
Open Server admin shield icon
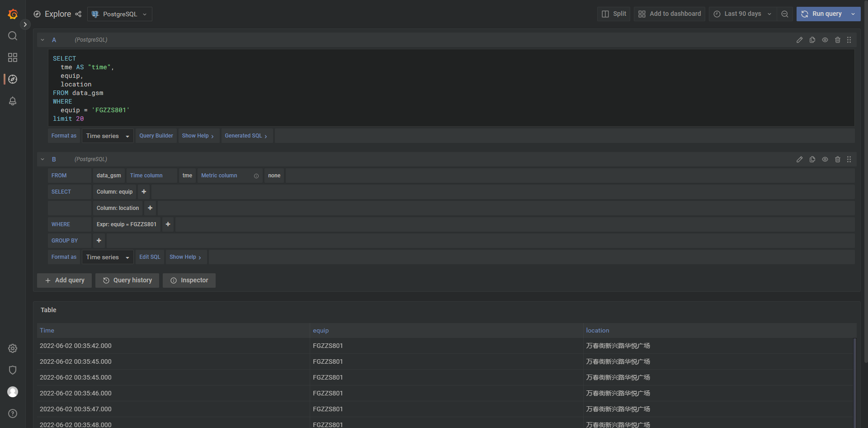tap(13, 370)
